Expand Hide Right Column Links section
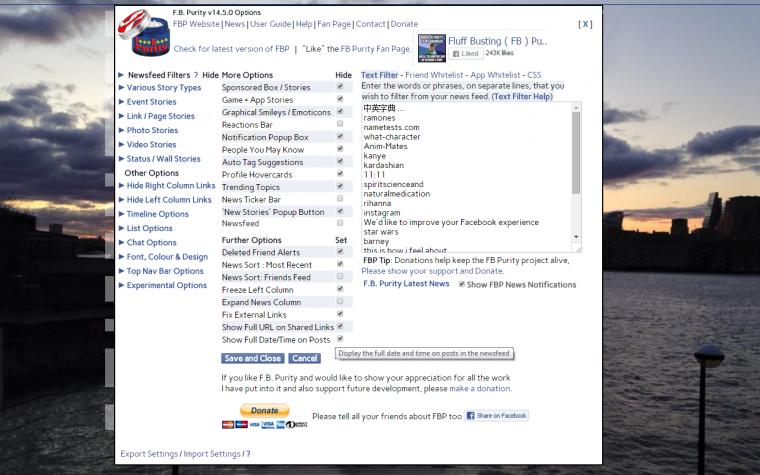 point(171,186)
